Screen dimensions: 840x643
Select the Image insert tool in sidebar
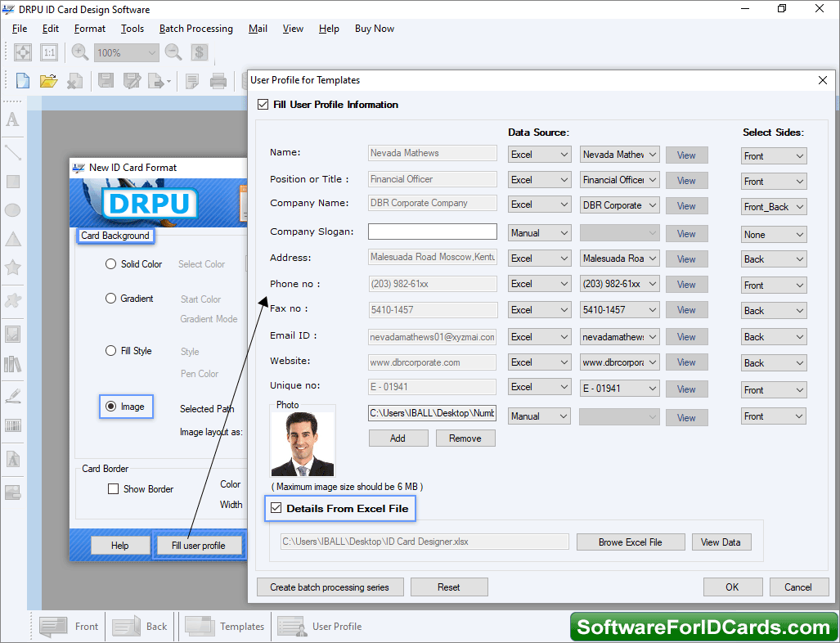[x=13, y=334]
